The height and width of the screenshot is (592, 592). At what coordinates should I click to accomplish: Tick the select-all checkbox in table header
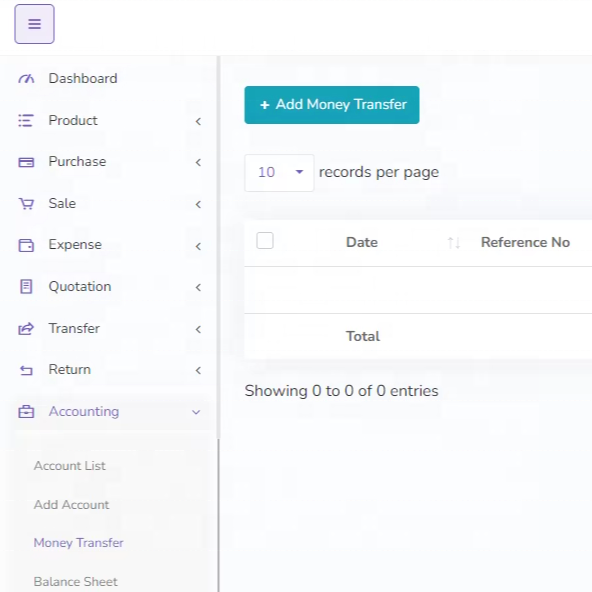click(265, 241)
